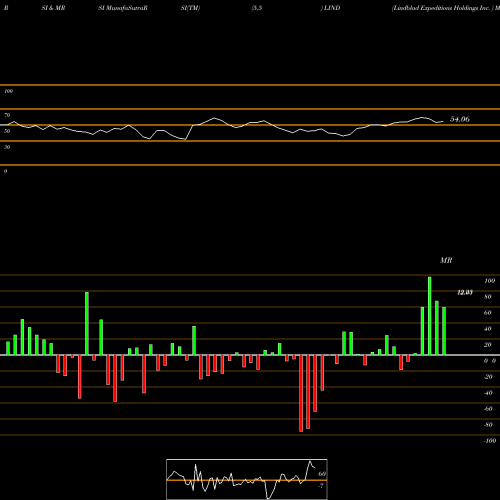Image resolution: width=500 pixels, height=500 pixels.
Task: Click the 70 level label on RSI axis
Action: [7, 115]
